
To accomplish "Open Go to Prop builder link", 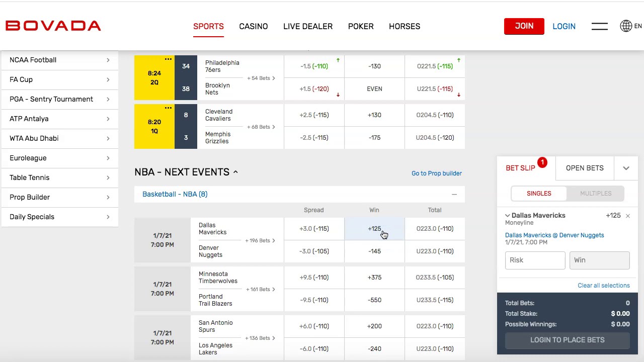I will (x=437, y=173).
